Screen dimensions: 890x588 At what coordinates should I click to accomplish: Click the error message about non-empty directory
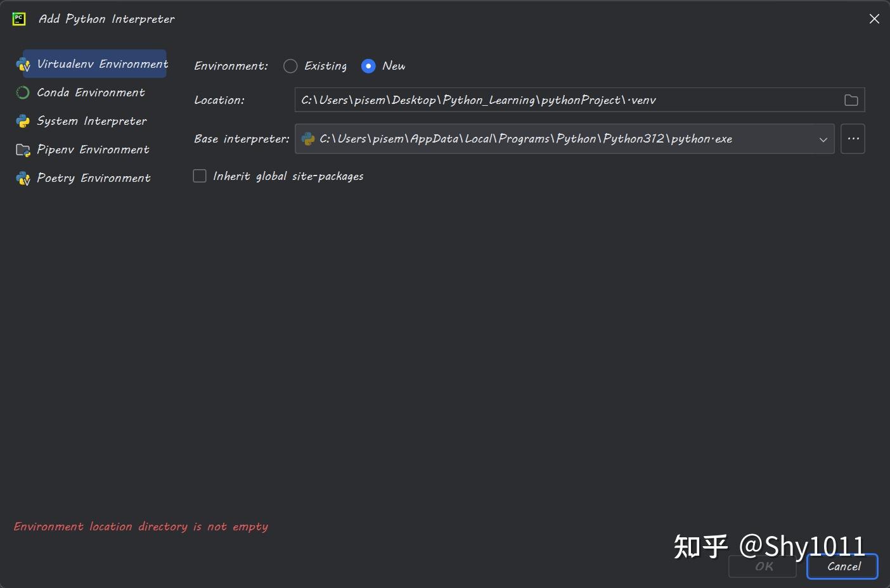pos(141,527)
